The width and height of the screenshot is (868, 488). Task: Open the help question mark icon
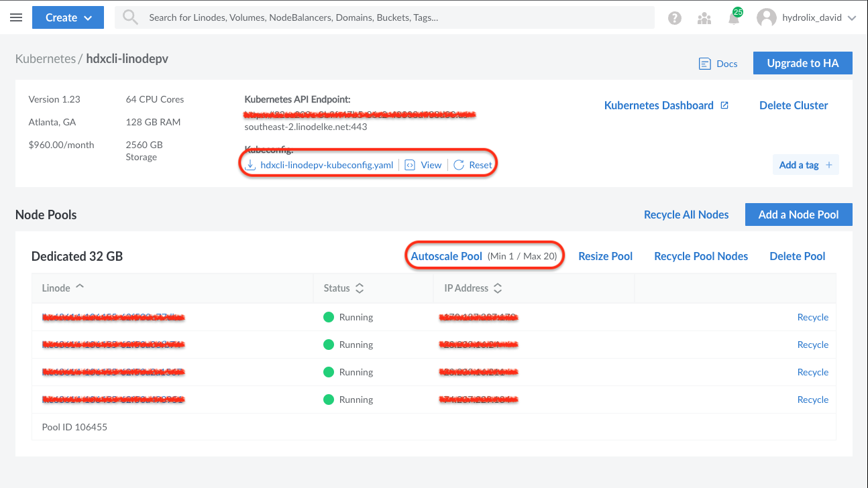(x=675, y=18)
